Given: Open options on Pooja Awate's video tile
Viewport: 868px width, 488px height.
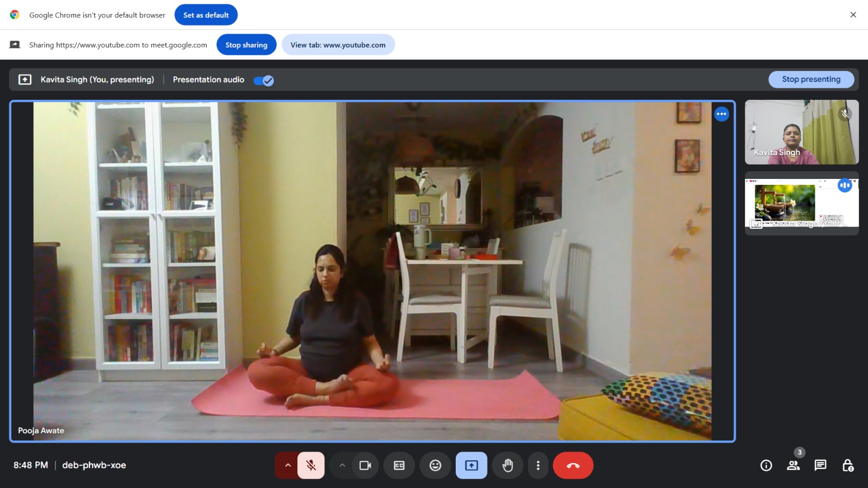Looking at the screenshot, I should pyautogui.click(x=721, y=114).
